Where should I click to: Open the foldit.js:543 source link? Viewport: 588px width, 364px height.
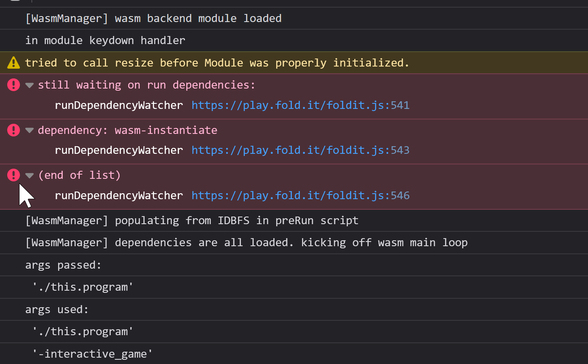(x=300, y=150)
